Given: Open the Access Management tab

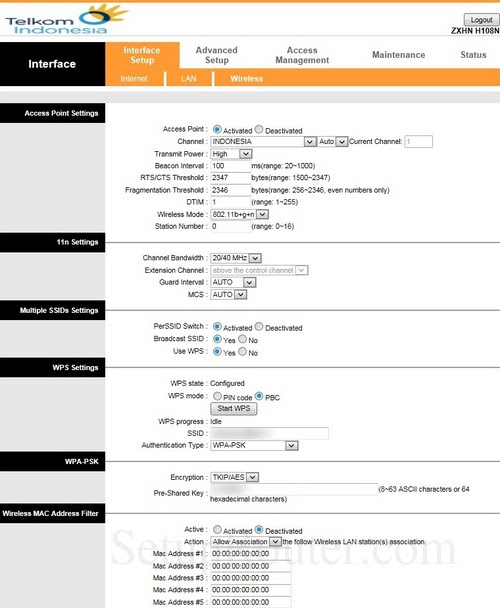Looking at the screenshot, I should click(x=302, y=55).
